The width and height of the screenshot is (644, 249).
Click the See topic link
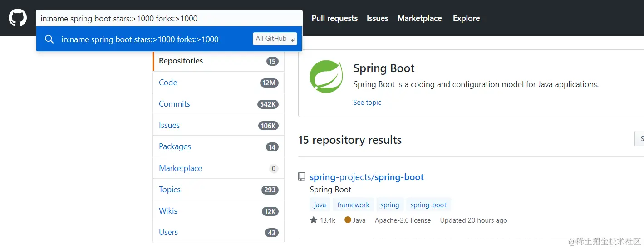[367, 103]
